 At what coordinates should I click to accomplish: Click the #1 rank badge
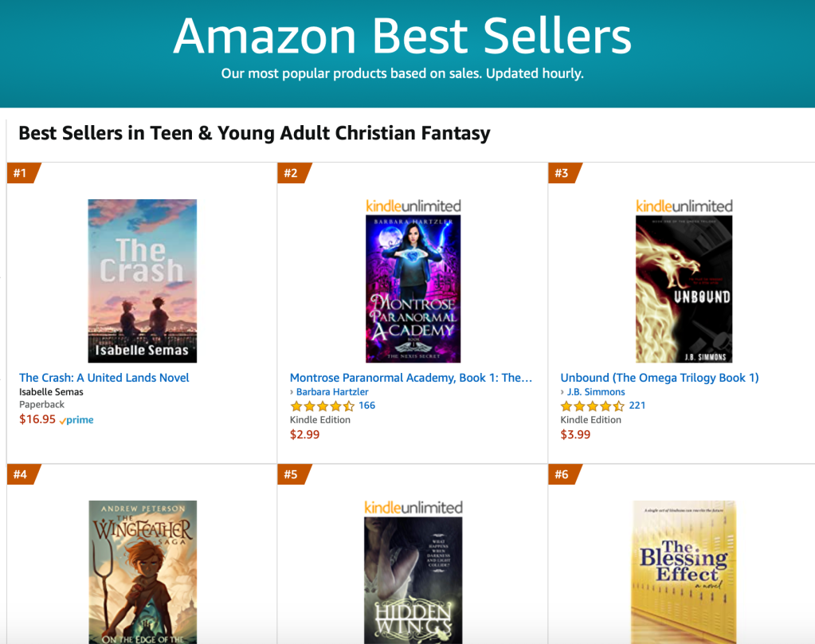point(21,173)
